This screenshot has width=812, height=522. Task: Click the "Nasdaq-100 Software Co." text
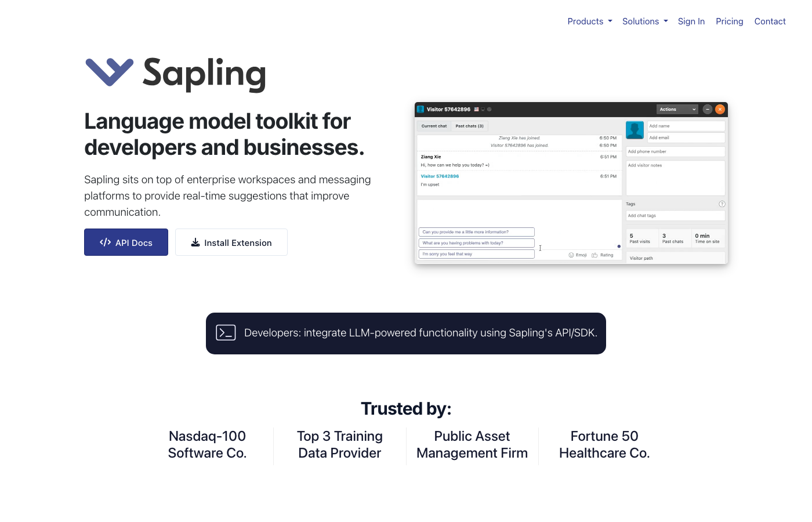tap(207, 444)
